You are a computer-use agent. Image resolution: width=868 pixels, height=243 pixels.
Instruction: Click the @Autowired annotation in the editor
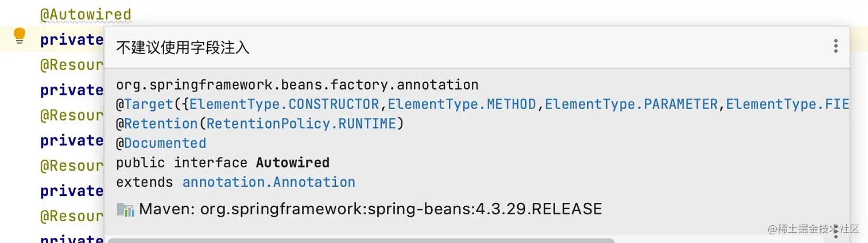(x=86, y=14)
